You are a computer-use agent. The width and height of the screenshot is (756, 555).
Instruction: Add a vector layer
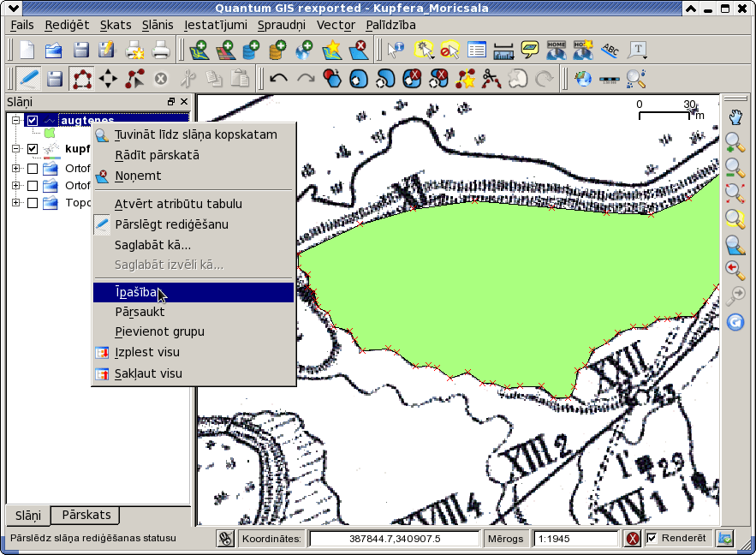coord(199,50)
